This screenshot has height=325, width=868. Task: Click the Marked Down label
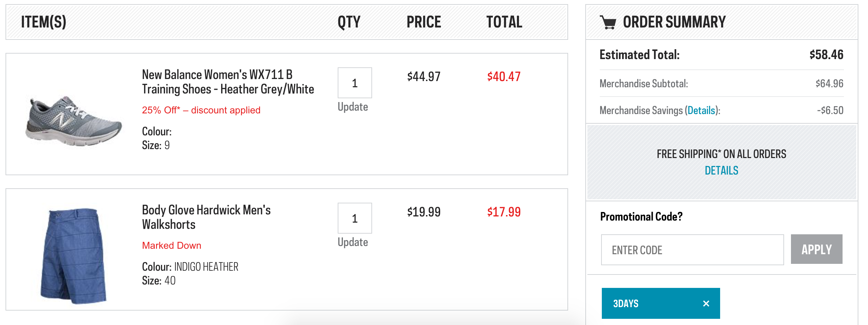coord(172,245)
